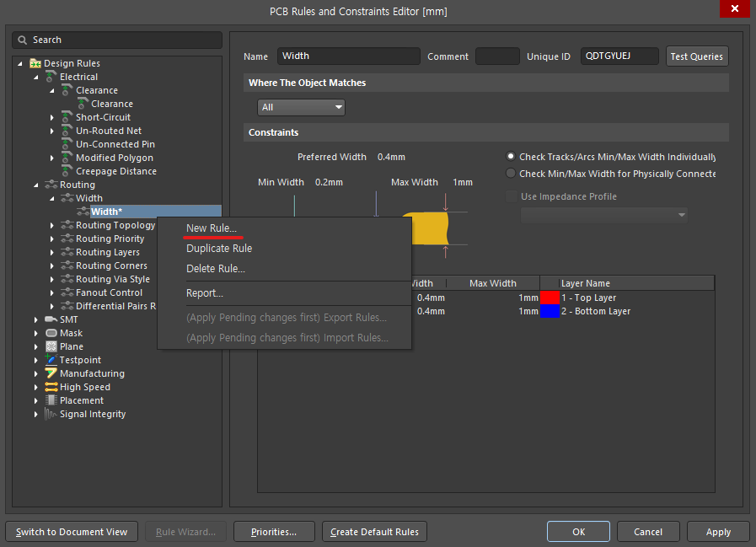The height and width of the screenshot is (547, 756).
Task: Click the Signal Integrity waveform icon
Action: coord(51,414)
